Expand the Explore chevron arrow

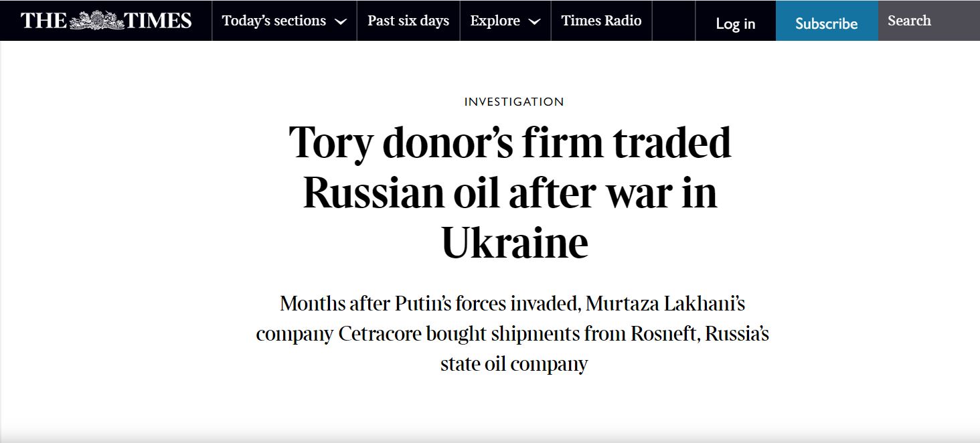[534, 21]
